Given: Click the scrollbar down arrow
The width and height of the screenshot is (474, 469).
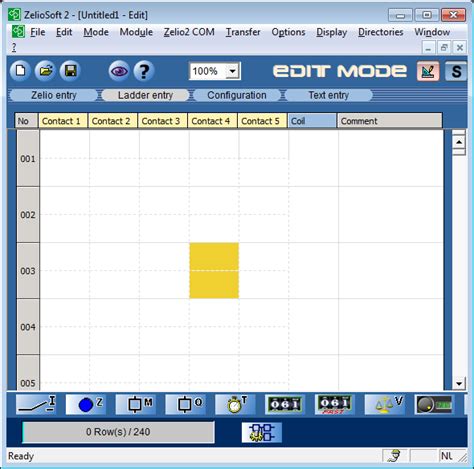Looking at the screenshot, I should click(459, 383).
